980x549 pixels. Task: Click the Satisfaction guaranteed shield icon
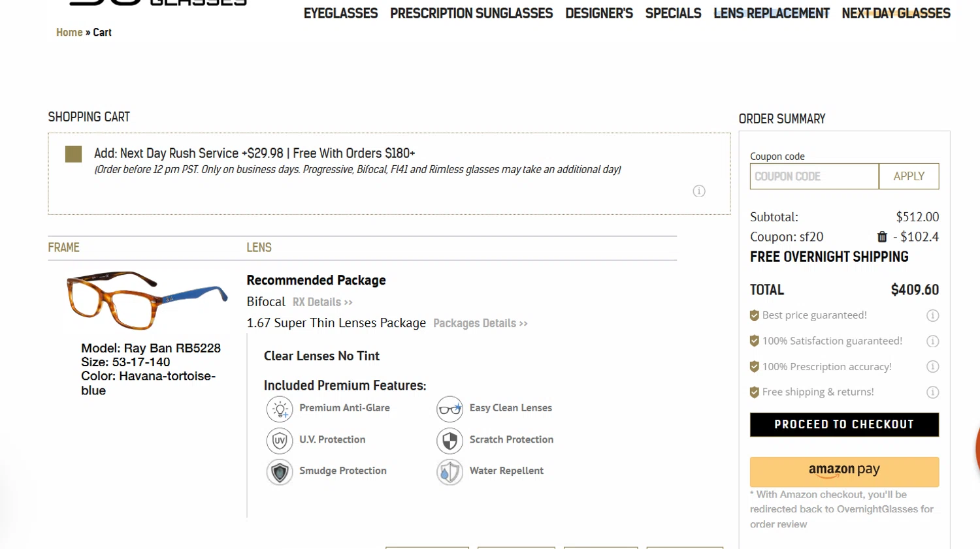[x=755, y=341]
